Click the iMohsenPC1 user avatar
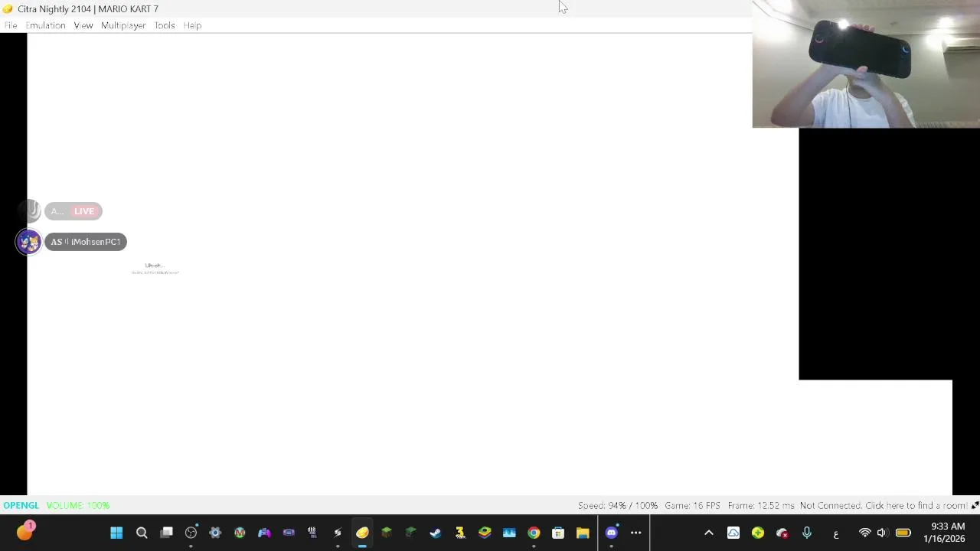The width and height of the screenshot is (980, 551). point(29,242)
